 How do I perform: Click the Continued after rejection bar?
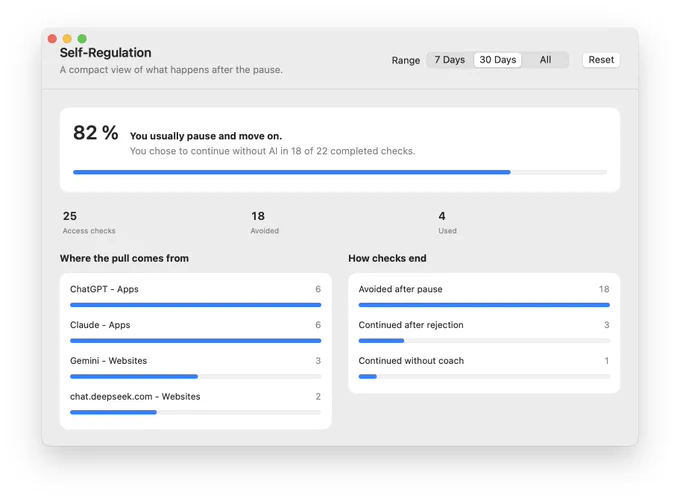coord(484,341)
